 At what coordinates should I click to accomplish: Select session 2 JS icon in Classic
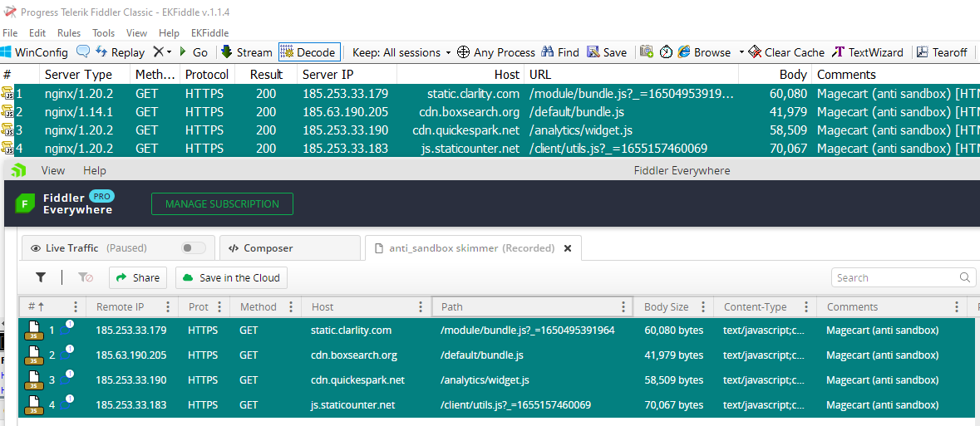point(7,112)
